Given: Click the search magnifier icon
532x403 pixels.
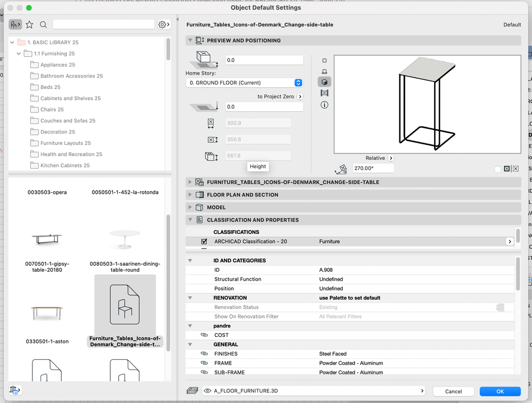Looking at the screenshot, I should click(x=44, y=24).
